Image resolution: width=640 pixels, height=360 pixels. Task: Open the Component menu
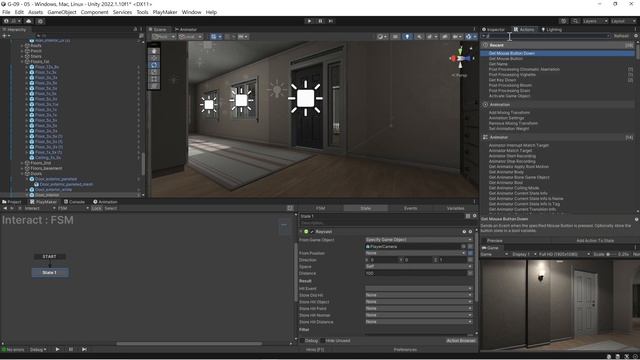(x=94, y=12)
